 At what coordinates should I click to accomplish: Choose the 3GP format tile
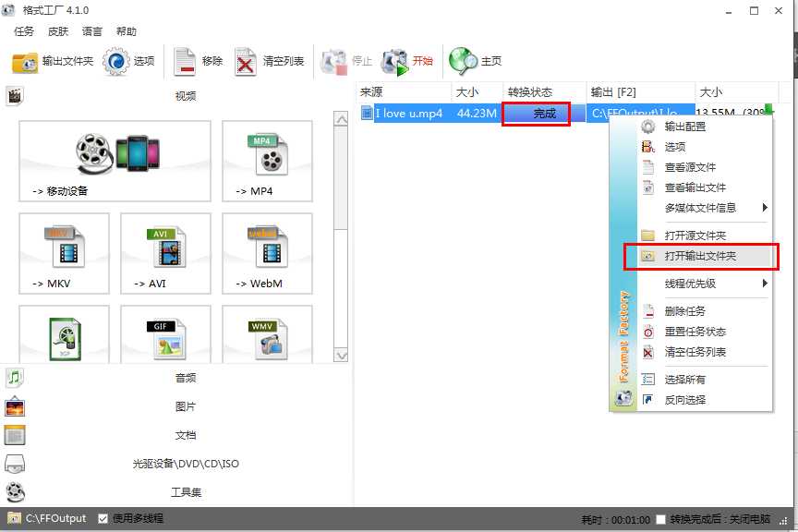64,334
